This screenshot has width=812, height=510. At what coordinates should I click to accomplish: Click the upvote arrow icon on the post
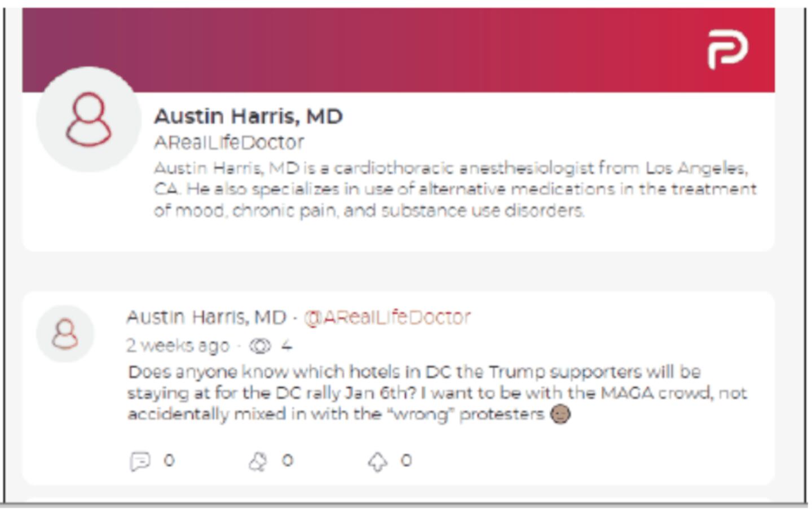[x=377, y=460]
